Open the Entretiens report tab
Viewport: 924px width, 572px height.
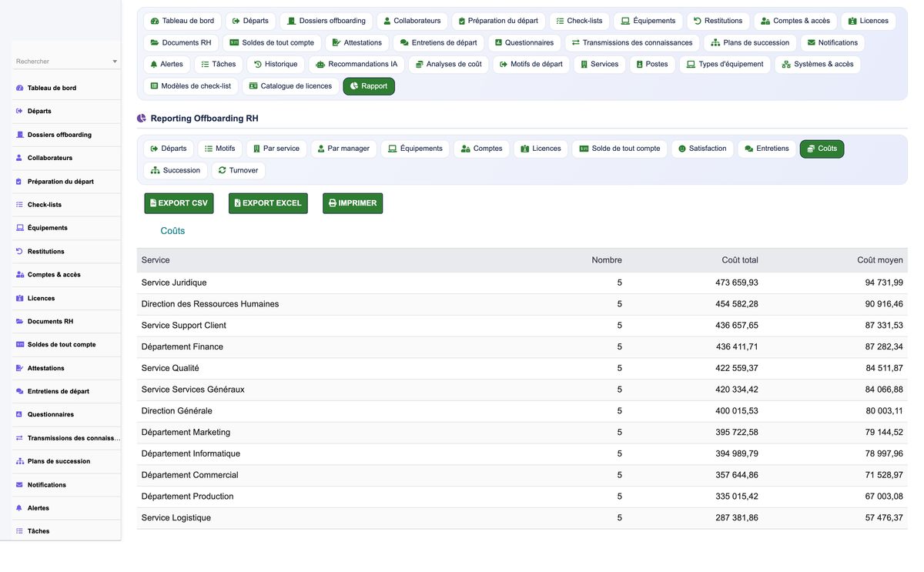click(x=766, y=149)
